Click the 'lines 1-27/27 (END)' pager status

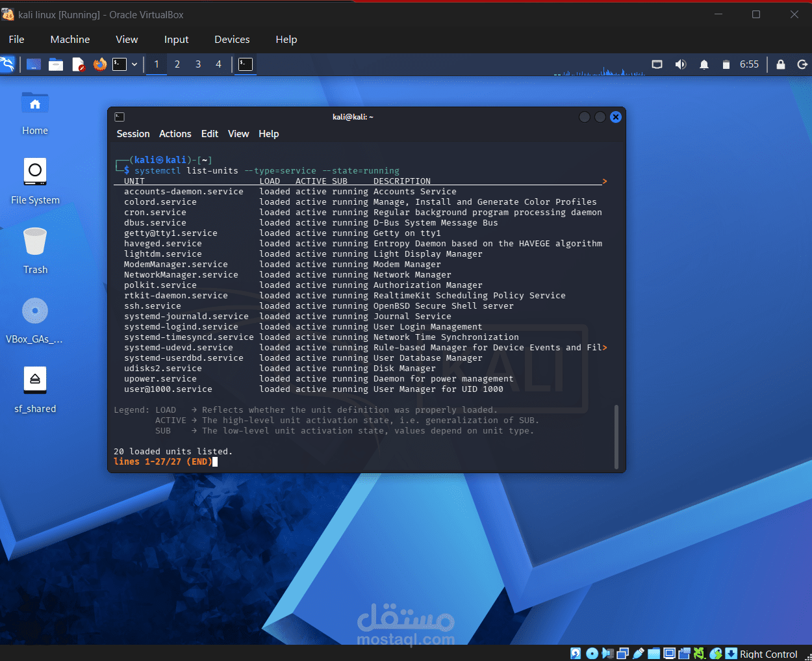click(163, 462)
